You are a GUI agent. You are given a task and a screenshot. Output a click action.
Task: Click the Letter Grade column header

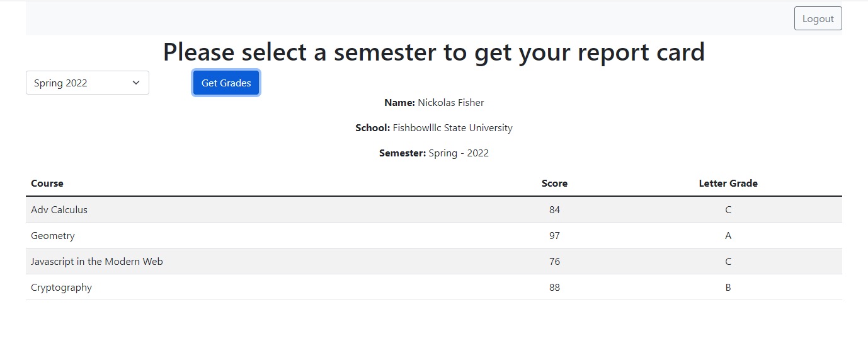(x=728, y=184)
